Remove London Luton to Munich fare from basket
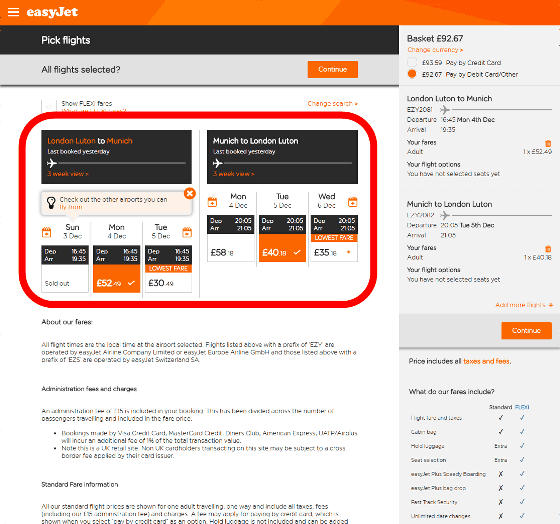Viewport: 560px width, 524px height. [x=548, y=143]
